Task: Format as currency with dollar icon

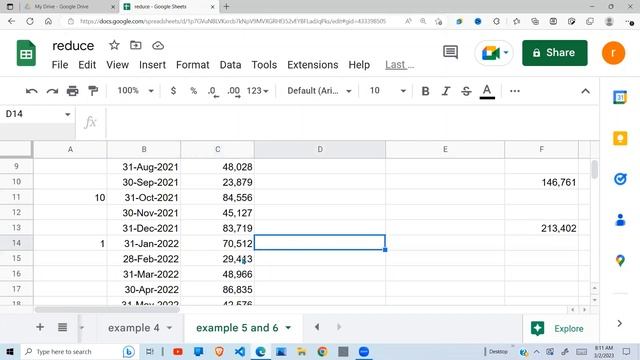Action: (173, 91)
